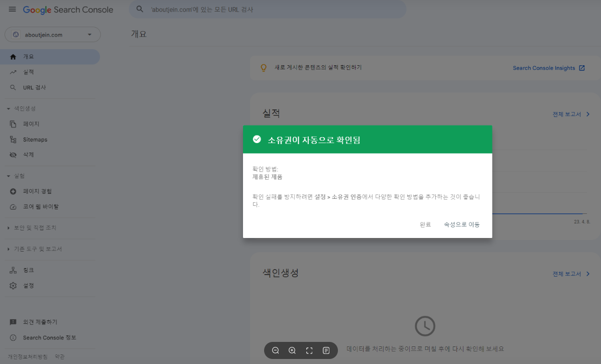
Task: Click 속성으로 이동 button in dialog
Action: pos(462,224)
